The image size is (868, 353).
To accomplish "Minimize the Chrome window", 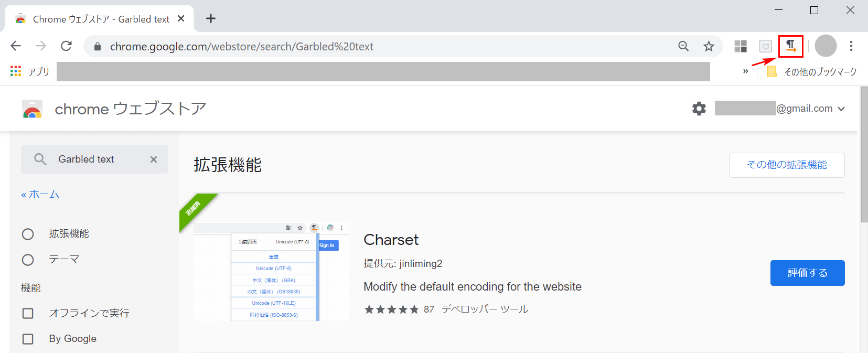I will tap(778, 10).
